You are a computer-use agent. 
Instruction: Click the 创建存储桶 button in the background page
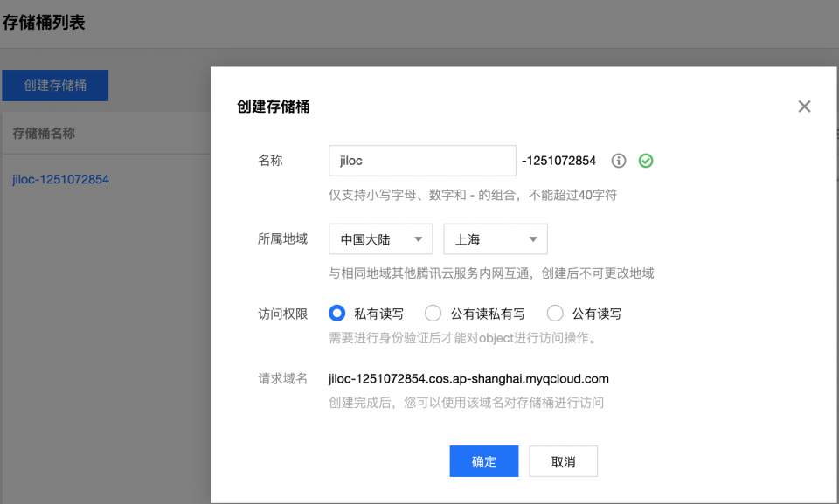(55, 86)
